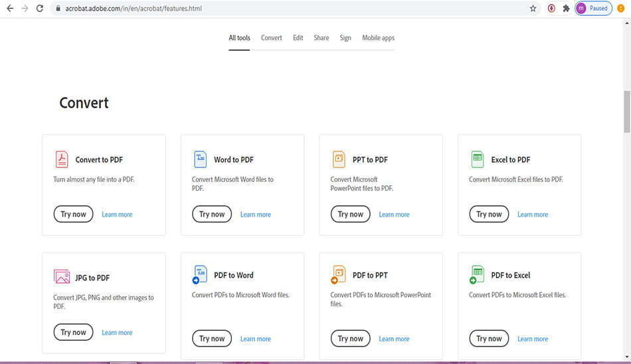Click 'Turn almost any file into a PDF.' text
Viewport: 631px width, 364px height.
[x=94, y=179]
